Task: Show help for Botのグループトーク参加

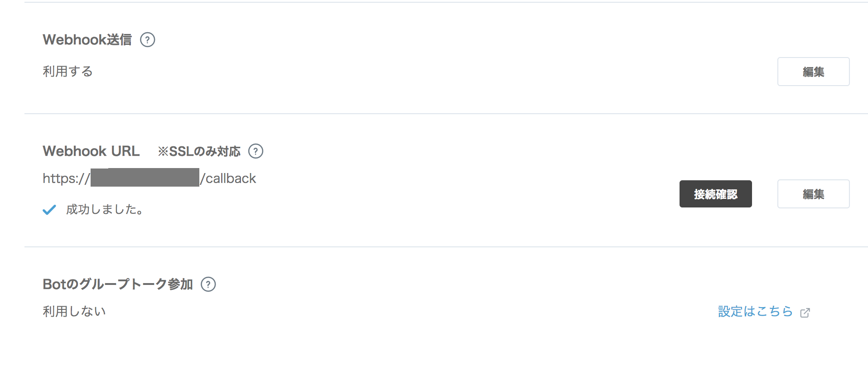Action: 208,284
